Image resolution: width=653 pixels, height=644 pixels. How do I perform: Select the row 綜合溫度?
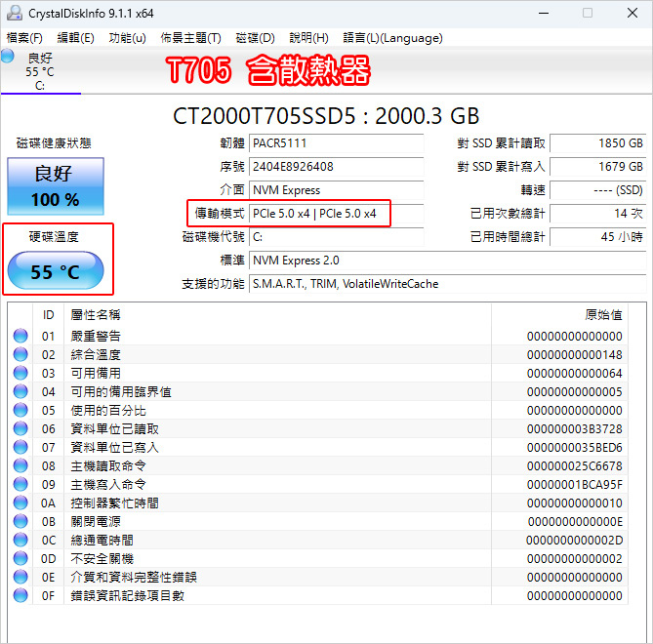pos(318,354)
